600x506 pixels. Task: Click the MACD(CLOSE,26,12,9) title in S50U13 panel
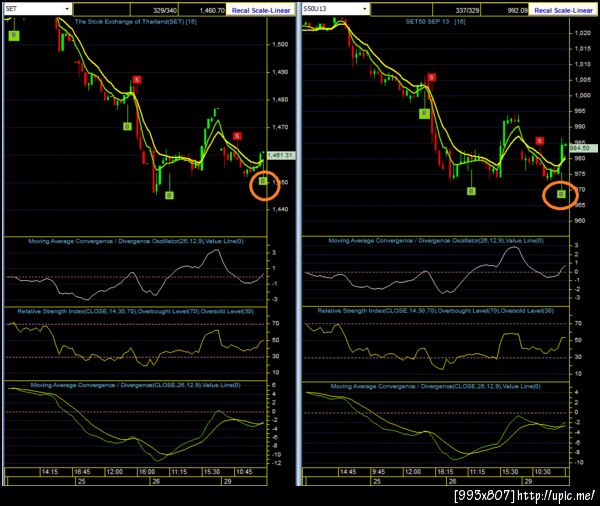click(435, 386)
